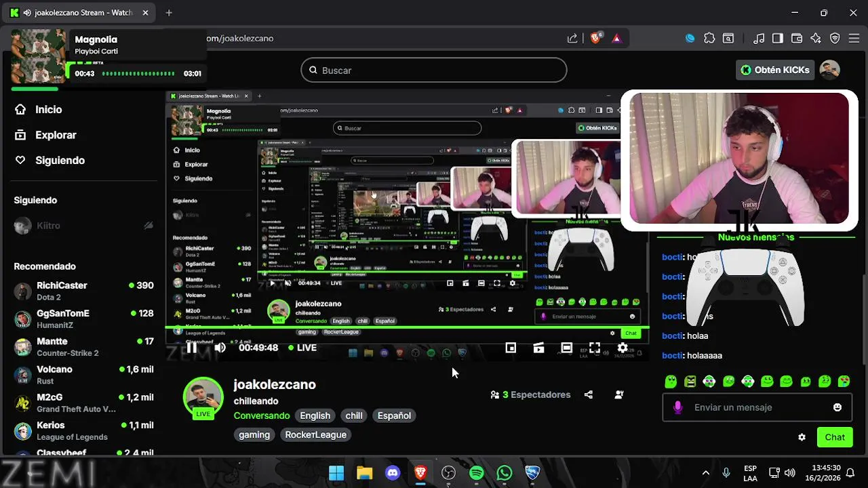
Task: Open the Leo AI sparkle icon
Action: coord(816,39)
